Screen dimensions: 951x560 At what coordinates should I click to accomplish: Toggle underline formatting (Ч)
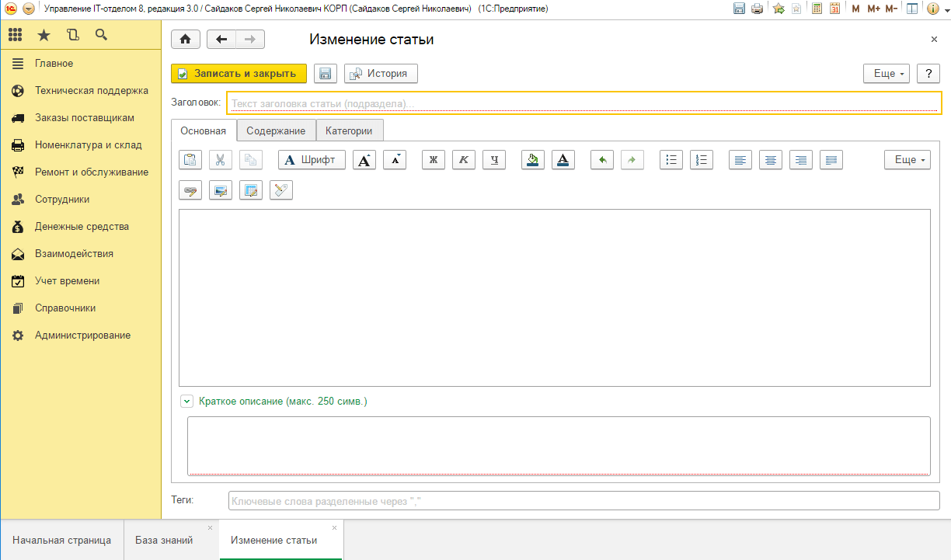494,160
